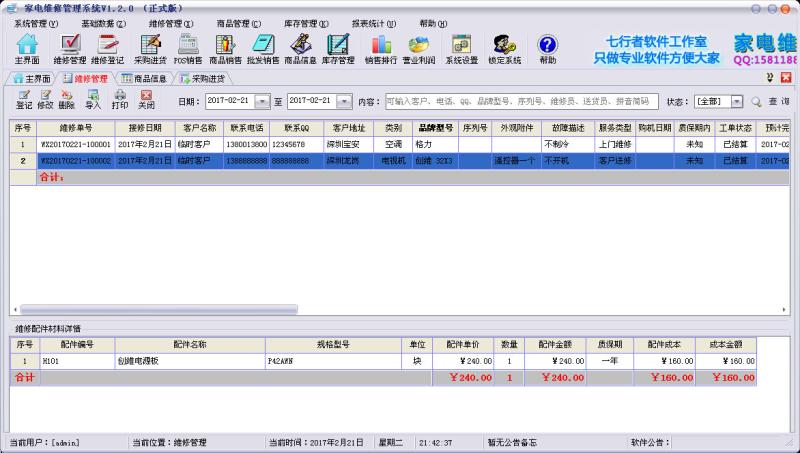Screen dimensions: 800x453
Task: Open the 系统管理 menu
Action: pyautogui.click(x=36, y=23)
